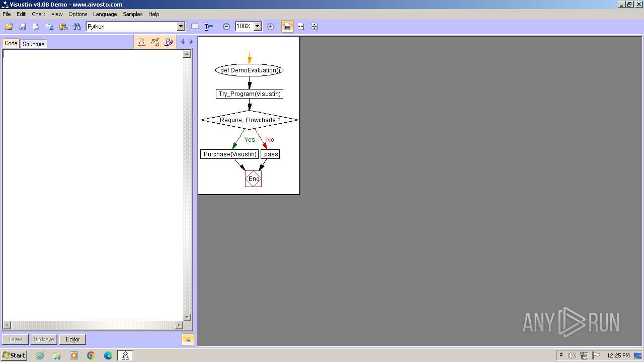Click the code pane's scroll-up arrow
Screen dimensions: 644x362
(x=187, y=54)
